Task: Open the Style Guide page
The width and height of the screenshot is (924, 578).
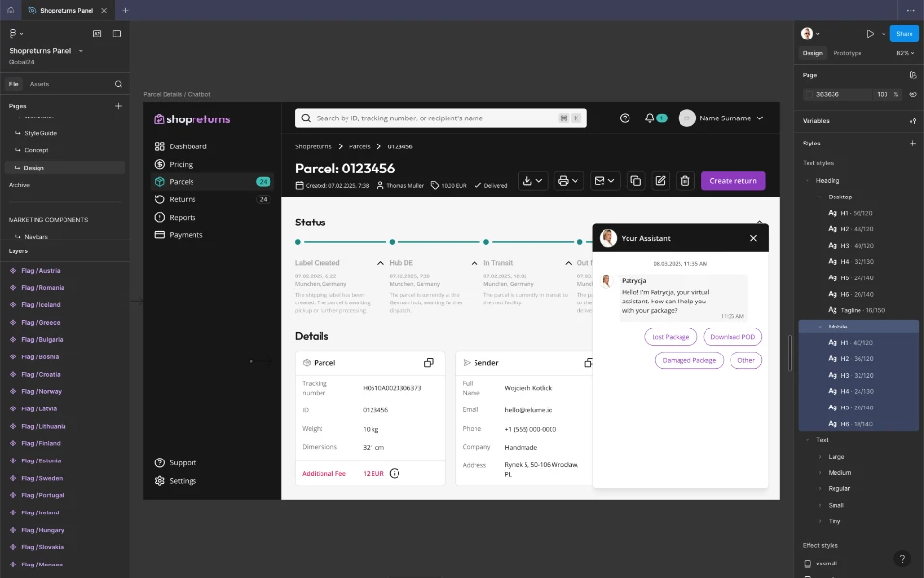Action: click(x=40, y=133)
